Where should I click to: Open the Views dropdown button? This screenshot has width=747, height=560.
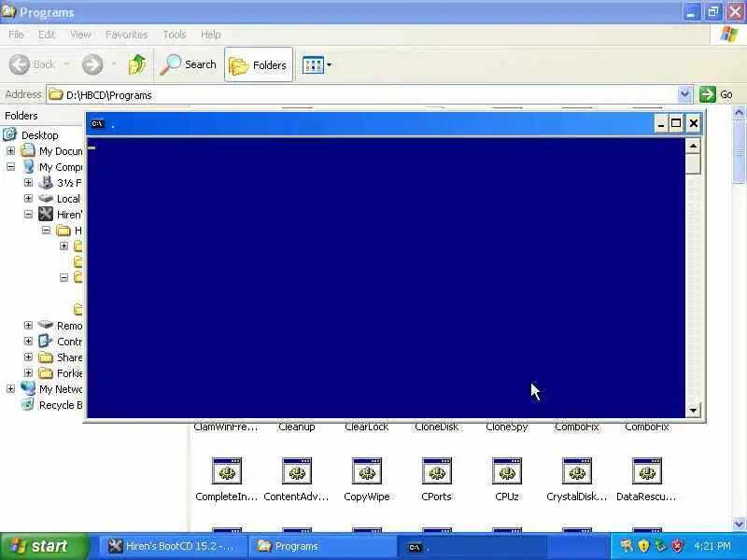tap(317, 64)
